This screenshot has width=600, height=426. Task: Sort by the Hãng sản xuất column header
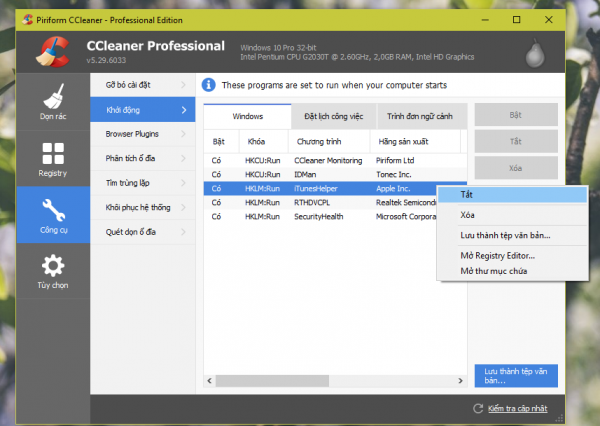pos(415,142)
